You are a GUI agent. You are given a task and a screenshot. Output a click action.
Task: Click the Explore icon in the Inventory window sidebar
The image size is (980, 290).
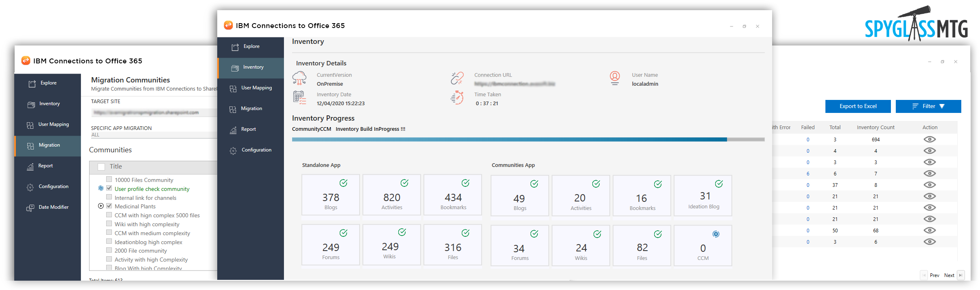coord(235,47)
